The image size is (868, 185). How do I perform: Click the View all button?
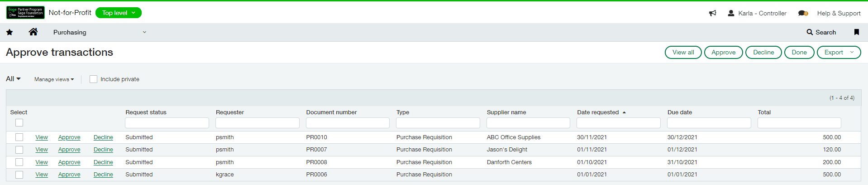683,53
